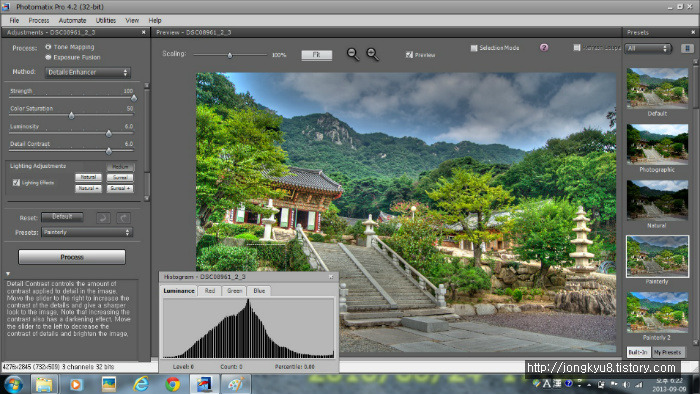Open the Method dropdown showing Details Enhancer
Screen dimensions: 700x394
pyautogui.click(x=88, y=72)
